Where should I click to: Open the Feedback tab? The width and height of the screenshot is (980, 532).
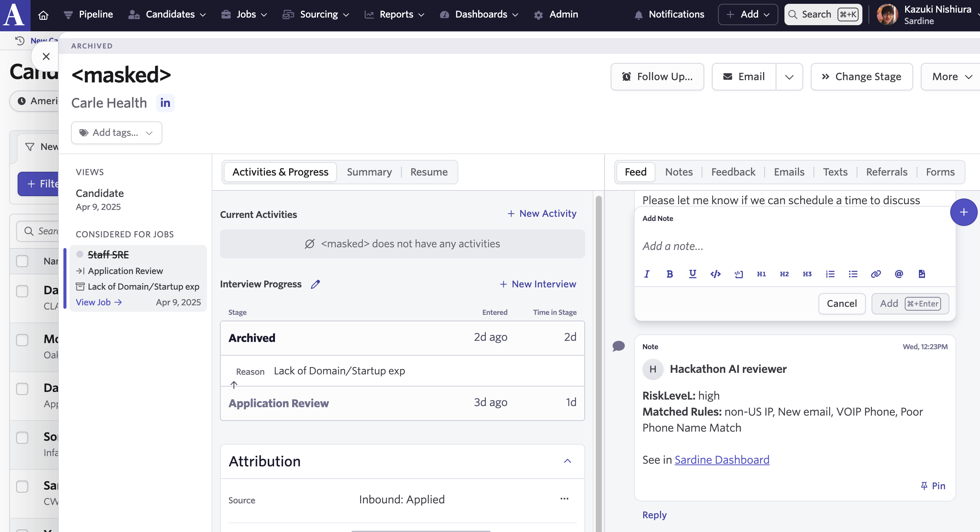pyautogui.click(x=733, y=172)
